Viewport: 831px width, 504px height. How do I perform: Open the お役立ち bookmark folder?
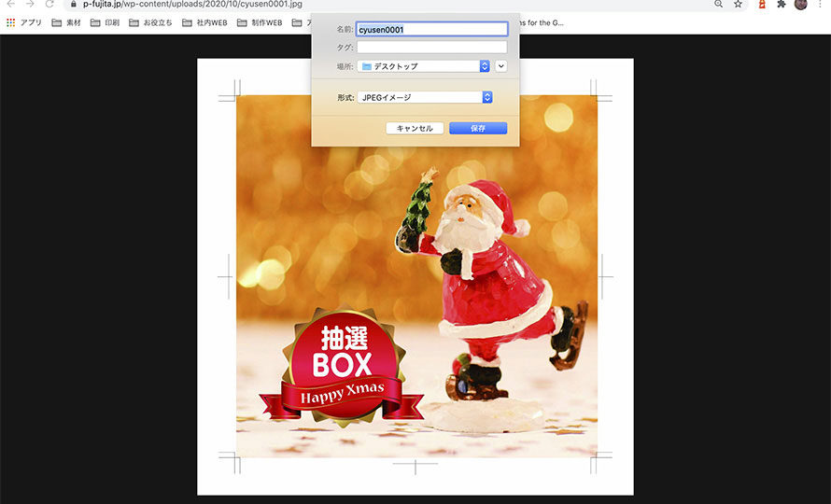click(x=151, y=22)
